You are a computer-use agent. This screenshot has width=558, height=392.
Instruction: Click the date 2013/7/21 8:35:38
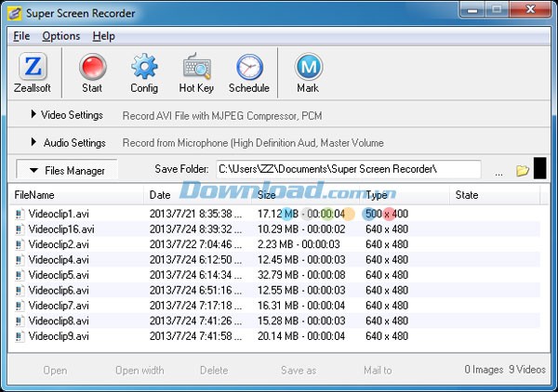[195, 214]
